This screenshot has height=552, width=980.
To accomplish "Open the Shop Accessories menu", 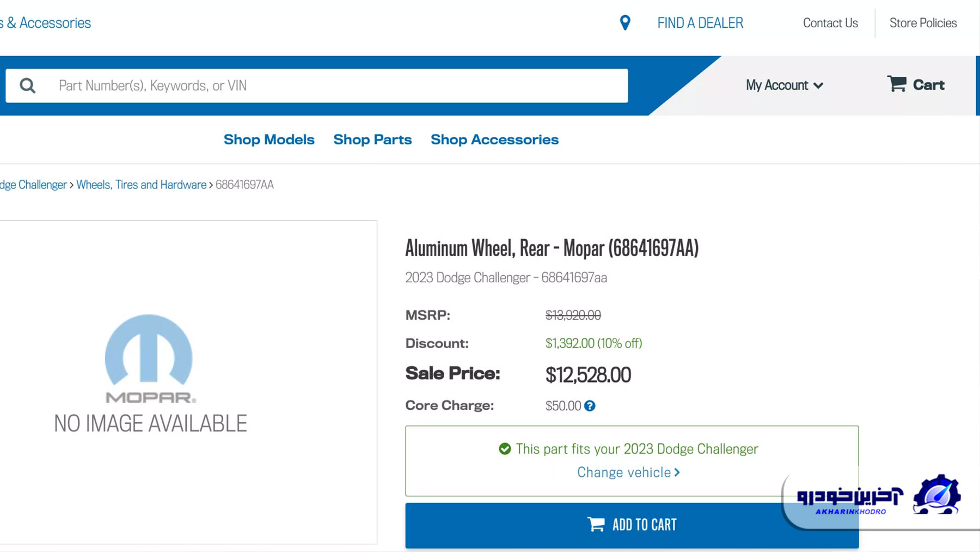I will pos(494,139).
